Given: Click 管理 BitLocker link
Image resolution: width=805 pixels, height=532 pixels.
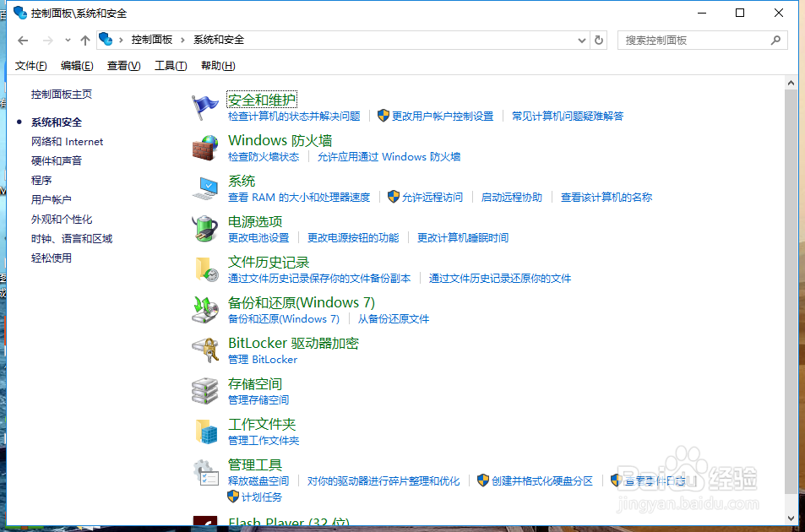Looking at the screenshot, I should (x=263, y=359).
